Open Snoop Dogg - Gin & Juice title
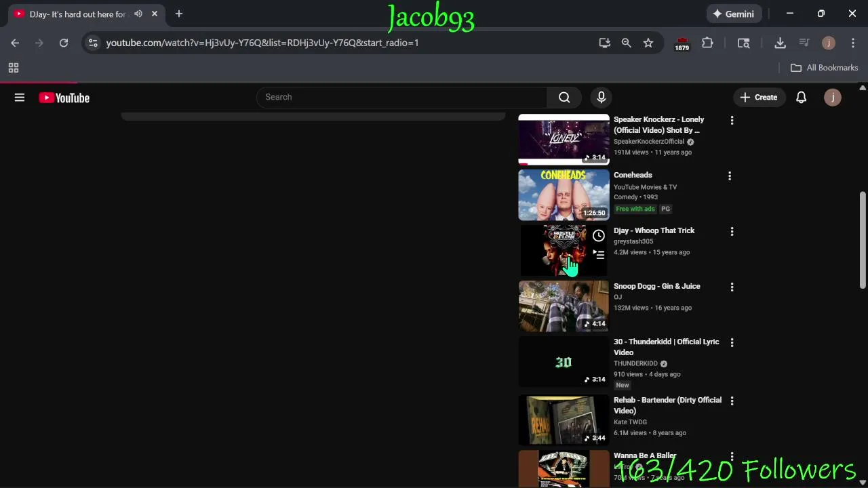This screenshot has width=868, height=488. point(656,286)
